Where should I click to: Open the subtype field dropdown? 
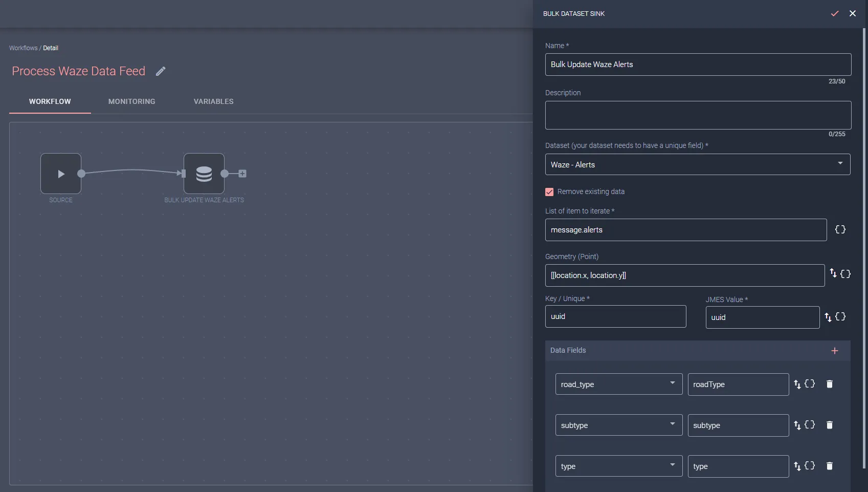point(619,425)
